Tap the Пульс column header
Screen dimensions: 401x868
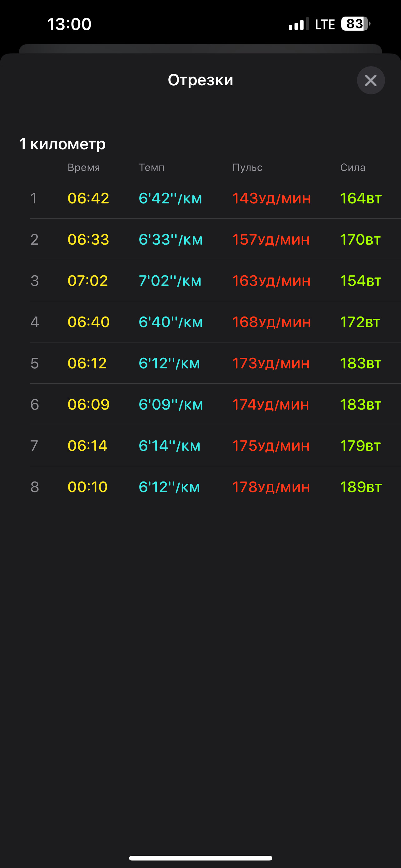[x=247, y=167]
